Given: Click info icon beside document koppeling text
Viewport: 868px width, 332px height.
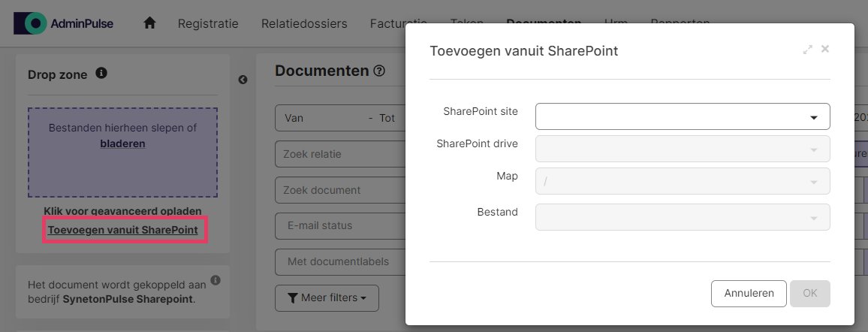Looking at the screenshot, I should point(216,280).
